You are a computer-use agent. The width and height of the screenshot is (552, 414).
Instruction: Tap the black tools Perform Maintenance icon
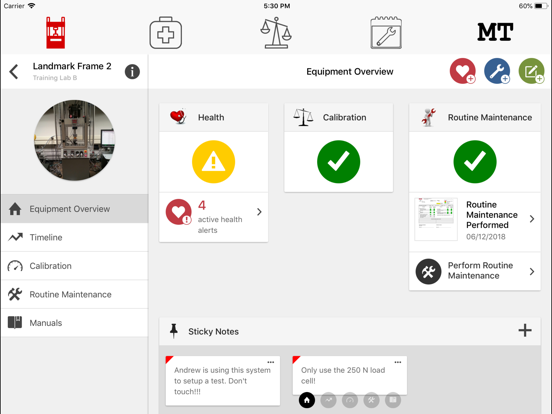point(428,271)
